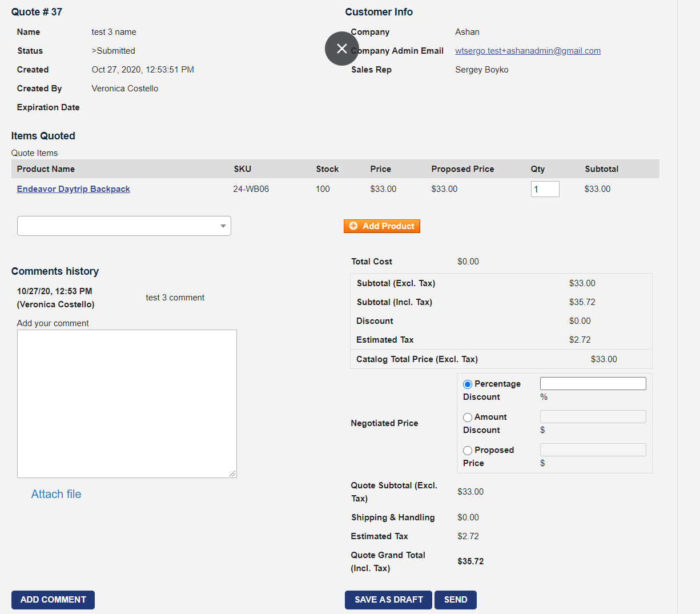Click the amount discount dollar input field
The image size is (700, 614).
593,416
